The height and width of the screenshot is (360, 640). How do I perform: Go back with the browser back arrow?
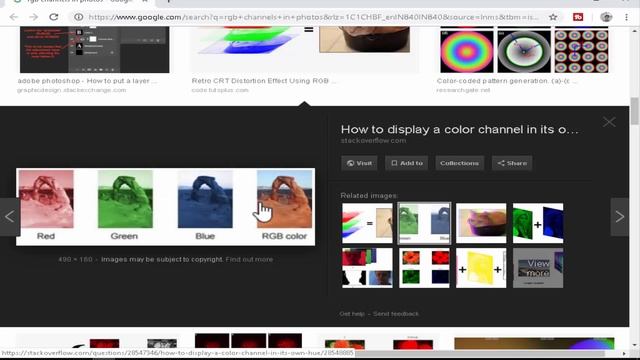[x=13, y=17]
